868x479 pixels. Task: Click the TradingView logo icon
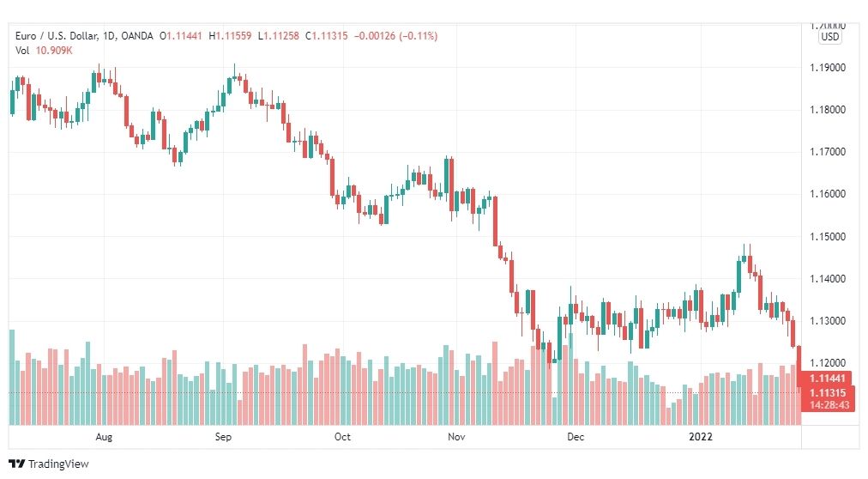pos(16,464)
